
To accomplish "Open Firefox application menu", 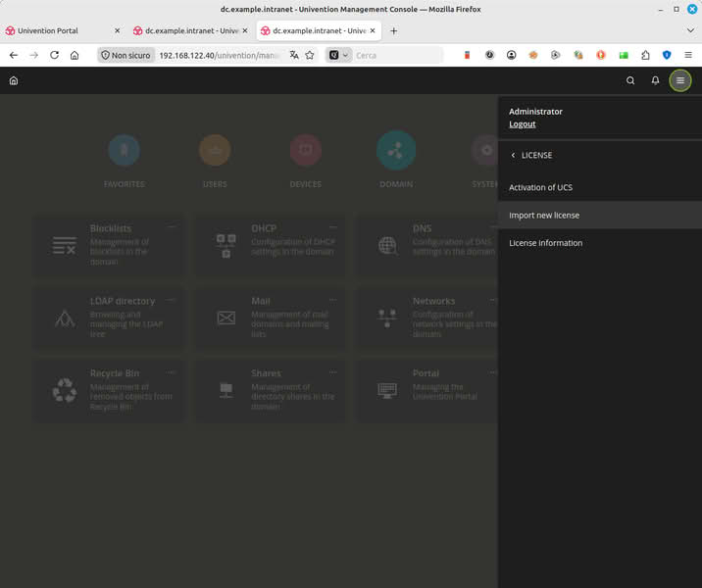I will (x=688, y=55).
